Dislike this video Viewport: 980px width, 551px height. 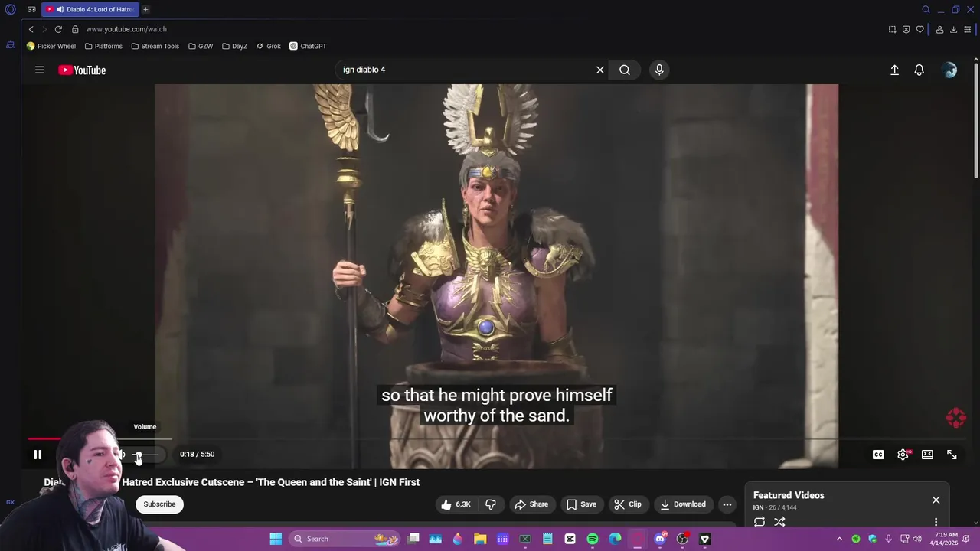[491, 504]
